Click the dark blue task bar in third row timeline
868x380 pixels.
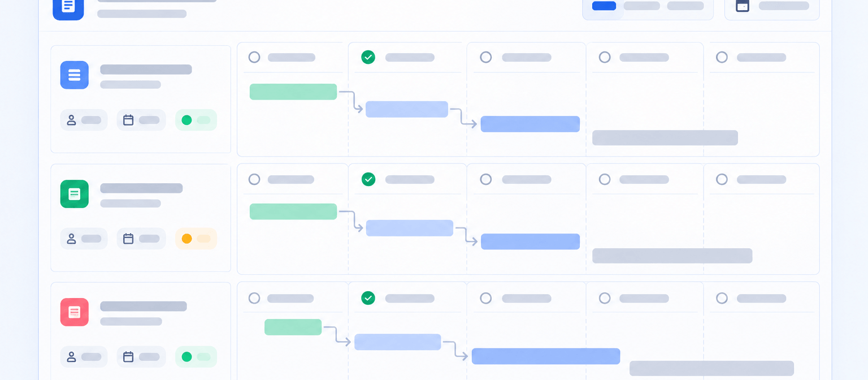(x=546, y=356)
